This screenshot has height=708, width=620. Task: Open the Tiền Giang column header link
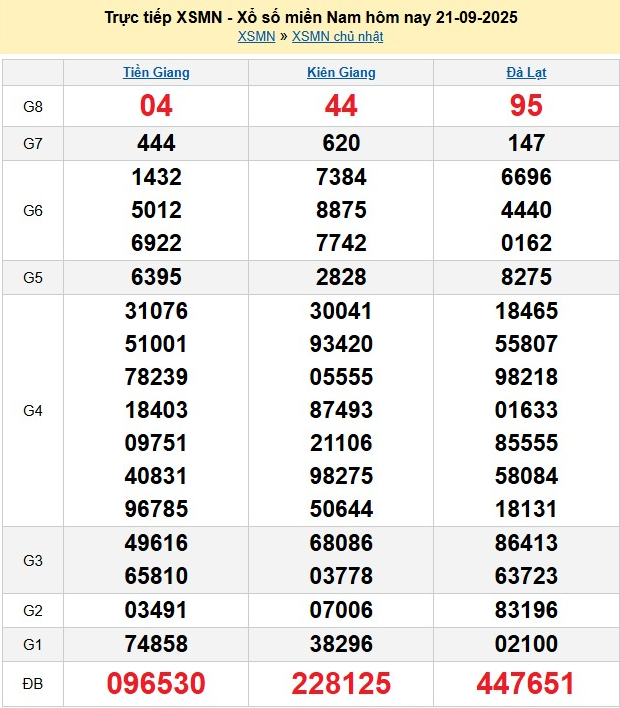(156, 73)
